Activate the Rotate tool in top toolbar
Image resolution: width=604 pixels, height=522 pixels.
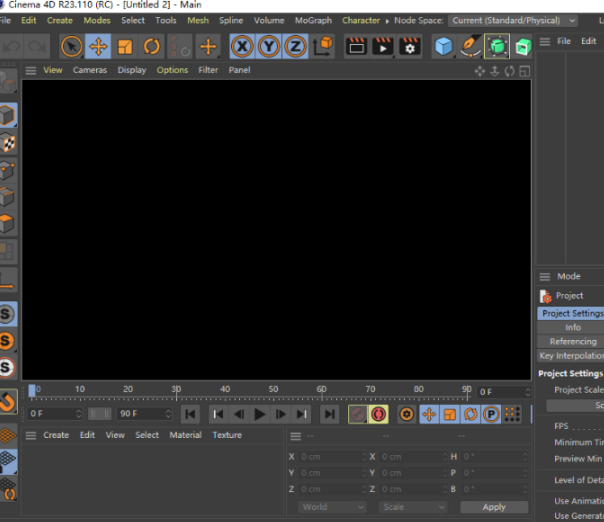click(x=151, y=47)
